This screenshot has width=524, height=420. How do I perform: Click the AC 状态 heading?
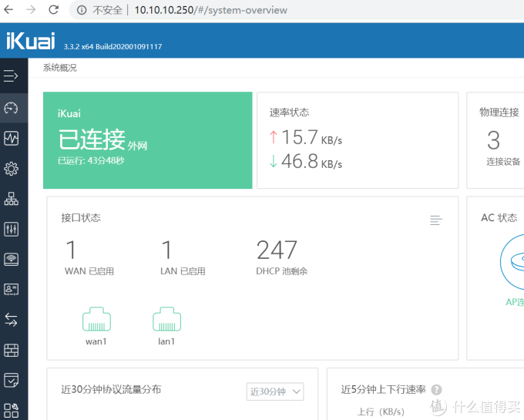pyautogui.click(x=499, y=218)
